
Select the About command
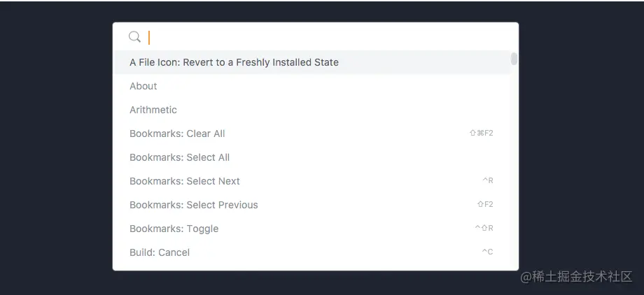(x=143, y=86)
